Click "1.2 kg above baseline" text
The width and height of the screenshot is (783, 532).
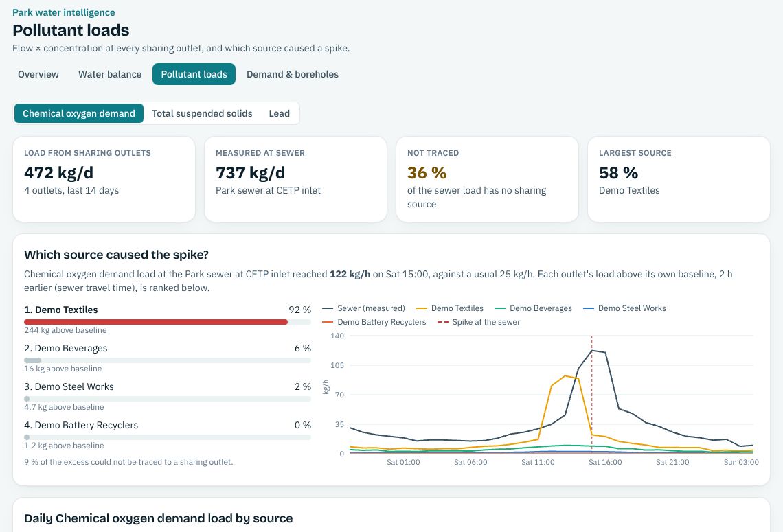(x=64, y=446)
